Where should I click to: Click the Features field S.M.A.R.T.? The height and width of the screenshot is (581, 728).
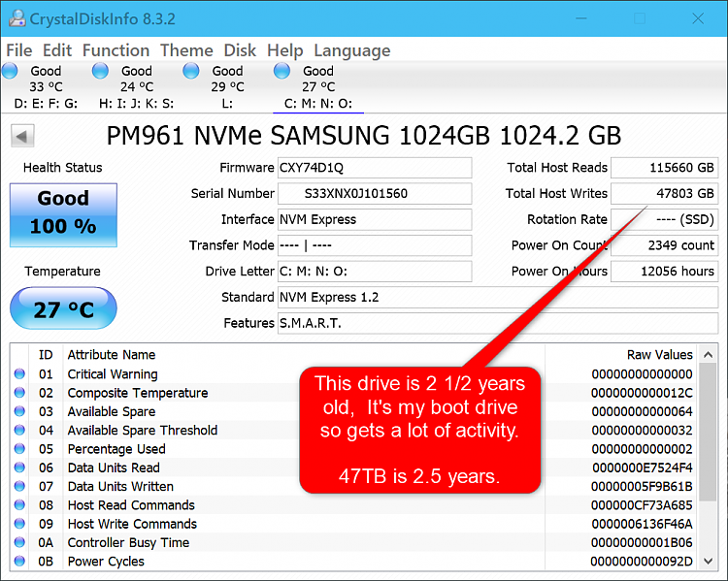[498, 323]
